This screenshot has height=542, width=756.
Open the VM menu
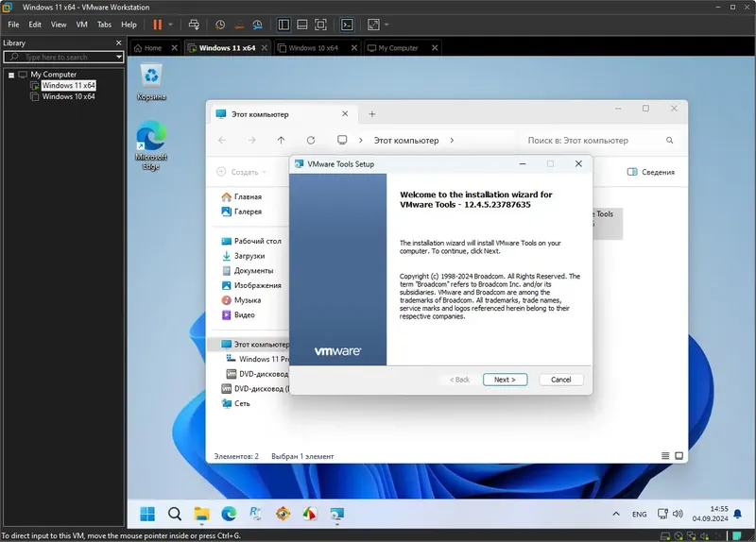[x=80, y=25]
